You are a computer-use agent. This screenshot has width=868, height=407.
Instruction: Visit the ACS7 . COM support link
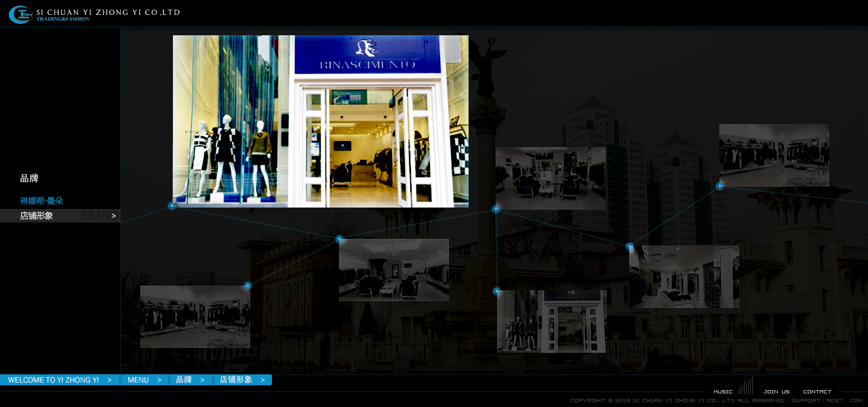tap(844, 400)
